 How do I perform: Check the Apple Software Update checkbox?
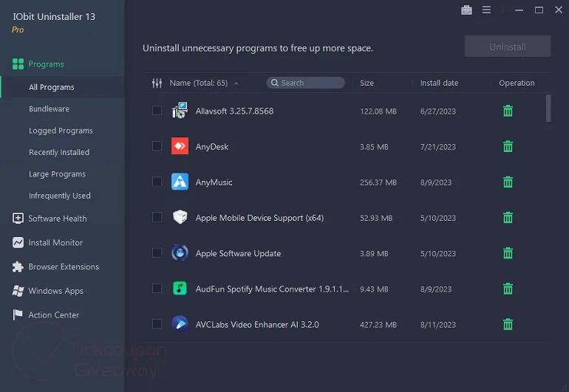click(157, 252)
